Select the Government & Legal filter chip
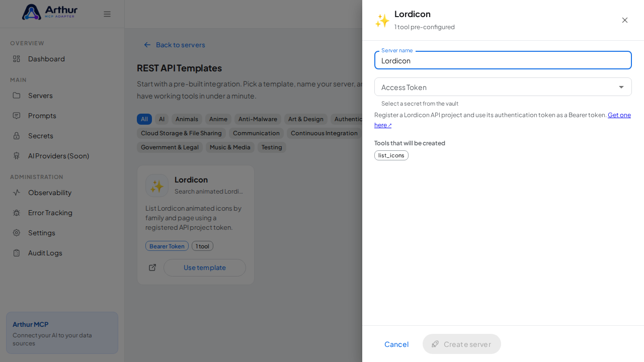Image resolution: width=644 pixels, height=362 pixels. tap(170, 147)
